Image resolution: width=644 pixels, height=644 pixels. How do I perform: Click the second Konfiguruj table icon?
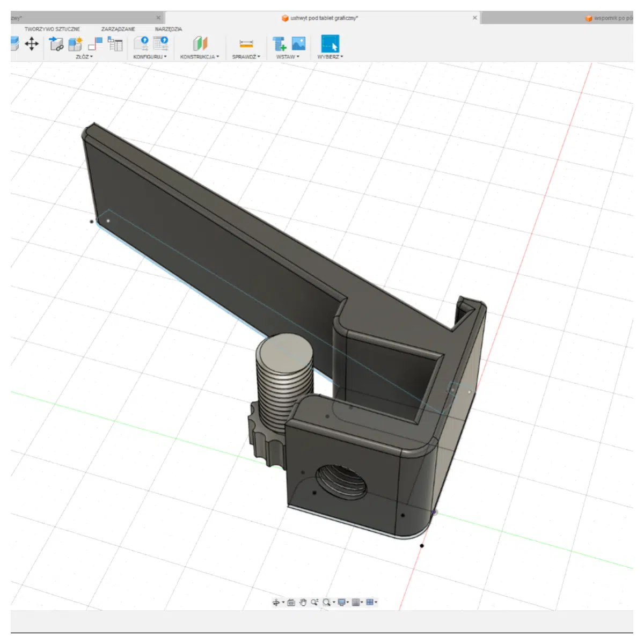(161, 44)
